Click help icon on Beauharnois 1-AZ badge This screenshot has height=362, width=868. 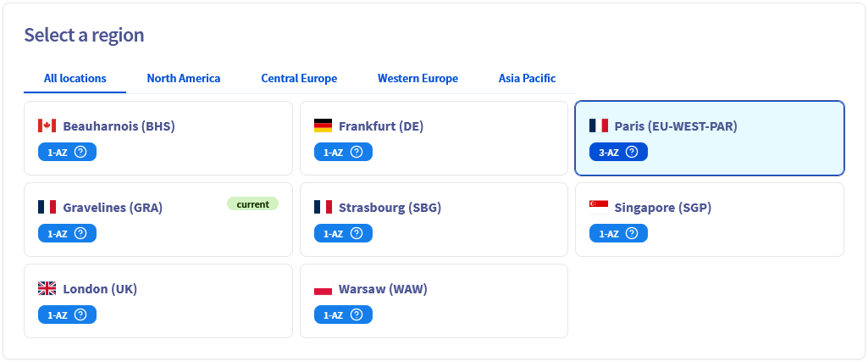coord(80,153)
